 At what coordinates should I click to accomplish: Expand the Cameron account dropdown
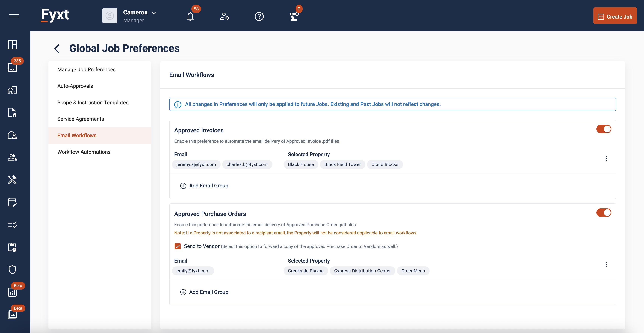coord(154,13)
